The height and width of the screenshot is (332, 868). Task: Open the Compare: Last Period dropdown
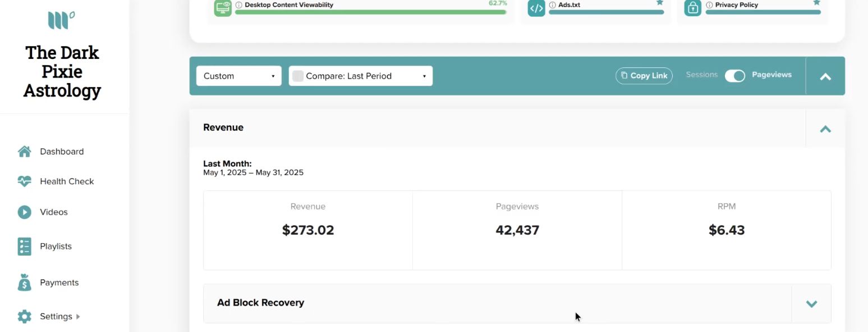click(x=361, y=76)
